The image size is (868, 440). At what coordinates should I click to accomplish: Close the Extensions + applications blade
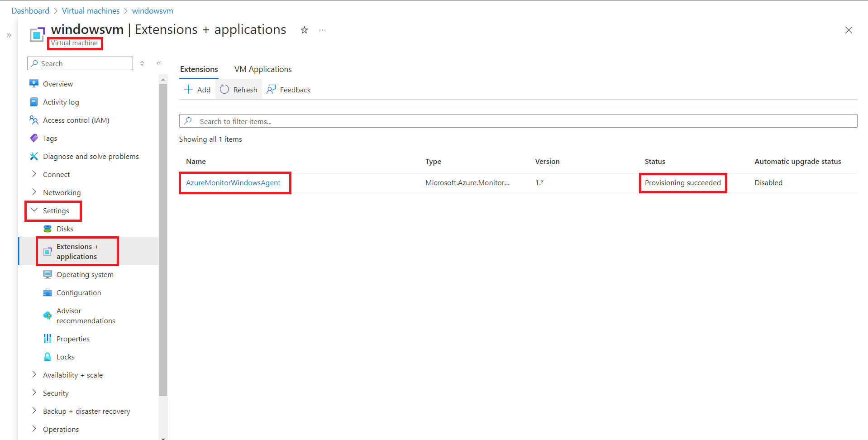point(849,30)
